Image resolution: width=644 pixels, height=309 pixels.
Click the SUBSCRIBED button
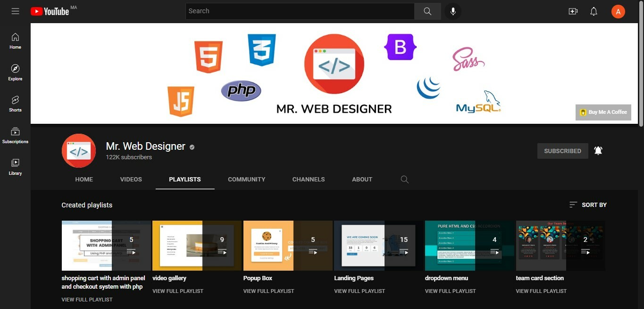(x=562, y=151)
